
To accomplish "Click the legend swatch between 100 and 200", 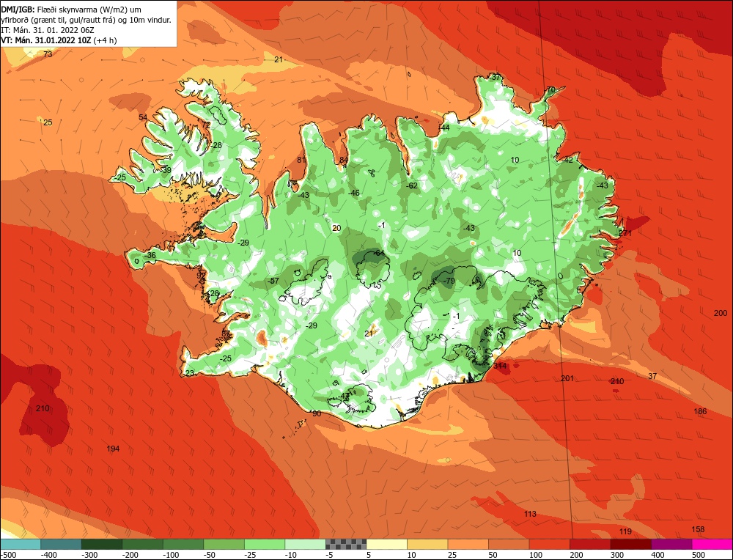I will [549, 544].
